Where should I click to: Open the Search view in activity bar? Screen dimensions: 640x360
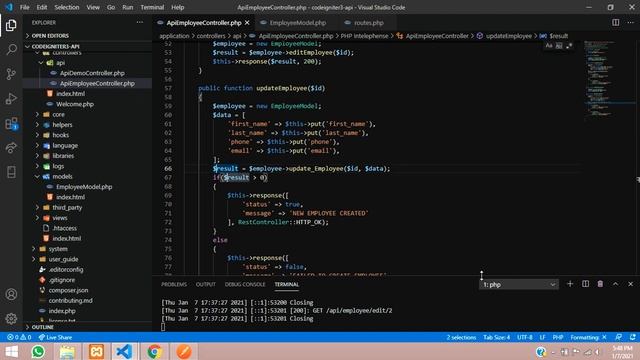(11, 50)
